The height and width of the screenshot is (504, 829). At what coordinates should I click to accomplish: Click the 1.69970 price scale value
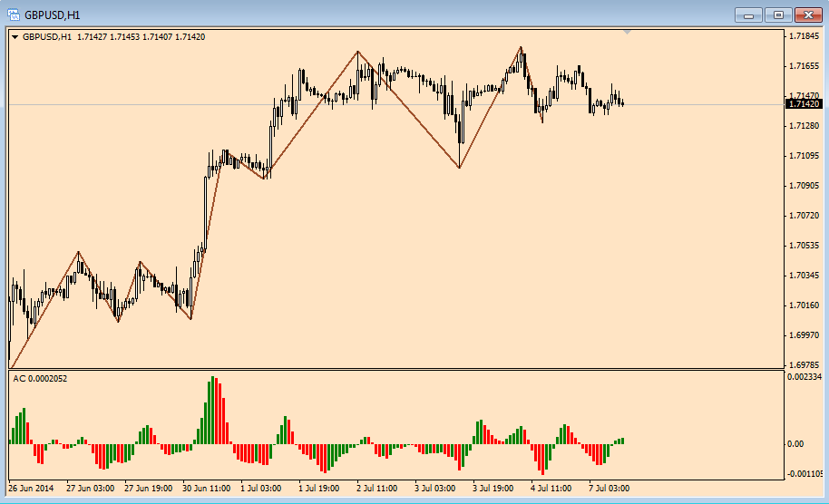coord(804,335)
